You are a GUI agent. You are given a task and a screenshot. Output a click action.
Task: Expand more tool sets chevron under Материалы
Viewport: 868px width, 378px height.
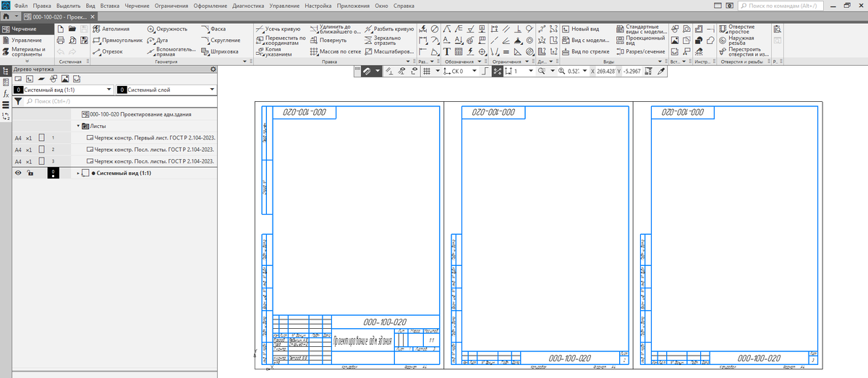click(27, 61)
